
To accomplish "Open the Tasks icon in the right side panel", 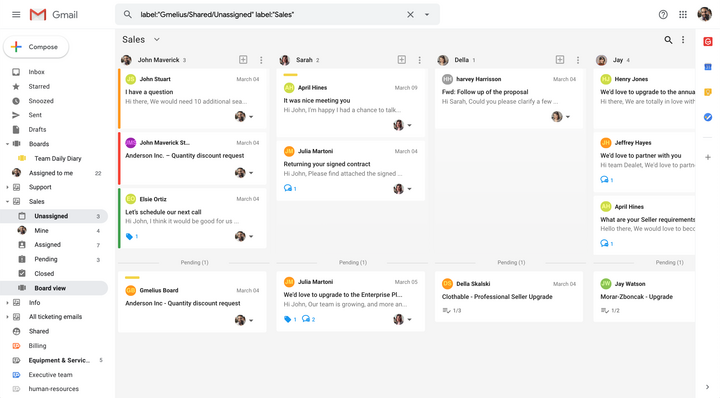I will click(x=708, y=118).
